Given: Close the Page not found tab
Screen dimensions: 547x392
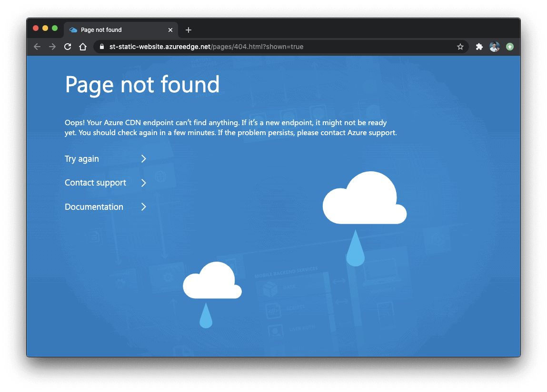Looking at the screenshot, I should coord(170,30).
